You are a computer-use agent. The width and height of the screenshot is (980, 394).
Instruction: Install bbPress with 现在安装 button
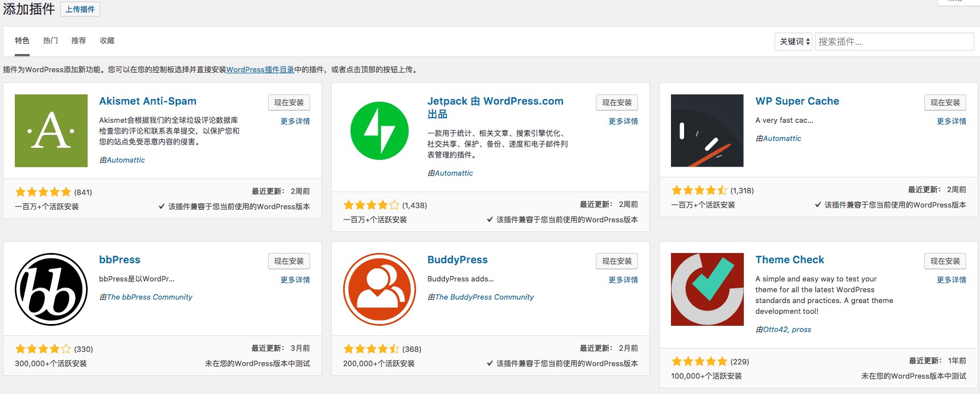(x=289, y=261)
